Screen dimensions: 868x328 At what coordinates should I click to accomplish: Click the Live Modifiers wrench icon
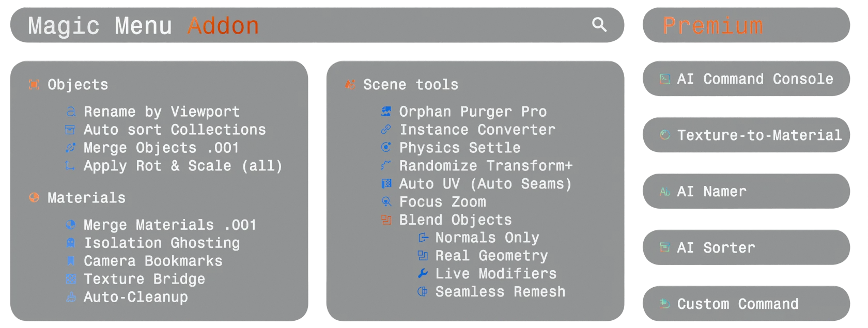pos(422,274)
